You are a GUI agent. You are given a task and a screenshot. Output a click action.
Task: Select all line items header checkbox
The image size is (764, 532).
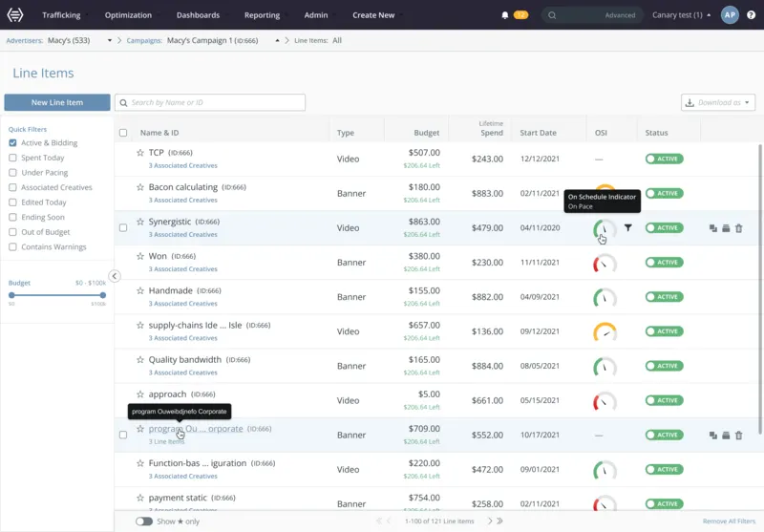pyautogui.click(x=123, y=133)
